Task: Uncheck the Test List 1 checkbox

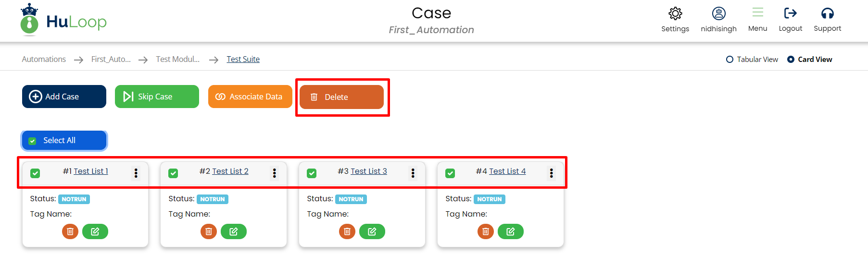Action: click(35, 173)
